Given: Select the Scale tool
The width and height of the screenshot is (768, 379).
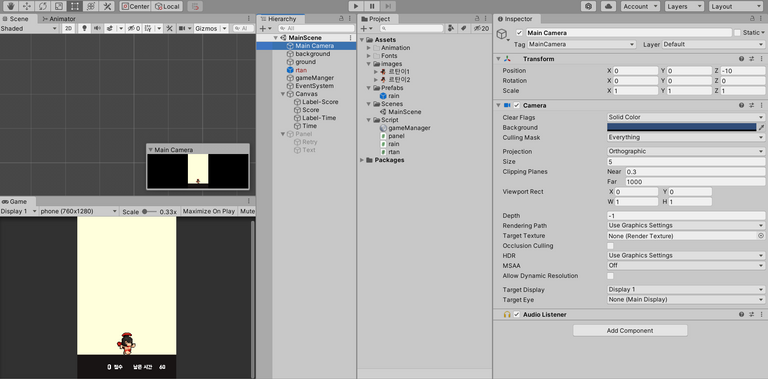Looking at the screenshot, I should 58,6.
